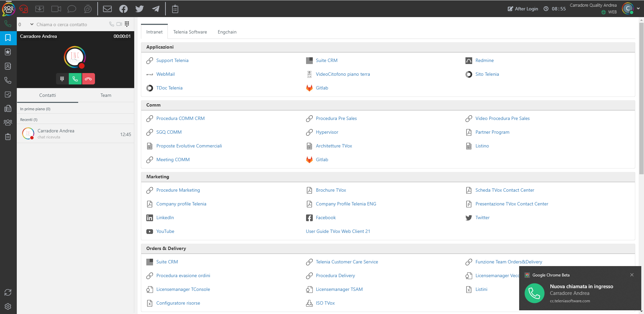Select the Intranet tab

[x=154, y=32]
